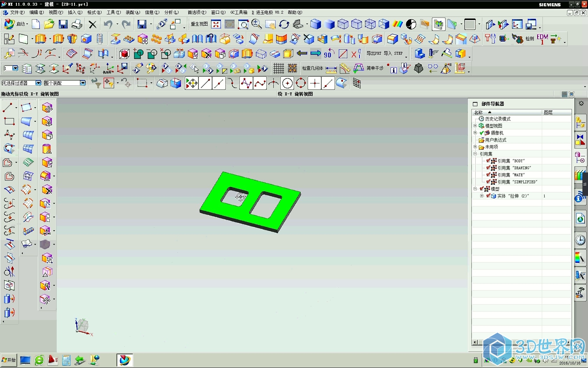Viewport: 588px width, 368px height.
Task: Open the History clock sidebar tab
Action: pos(580,240)
